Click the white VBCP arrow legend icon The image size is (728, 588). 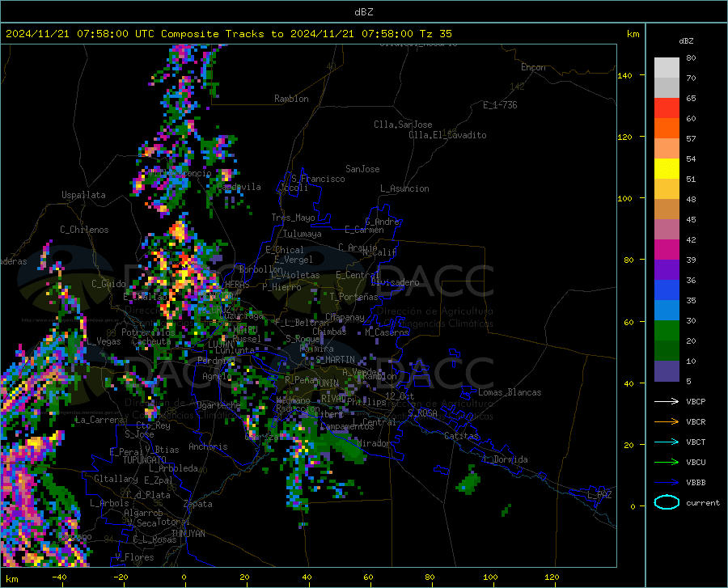tap(667, 401)
